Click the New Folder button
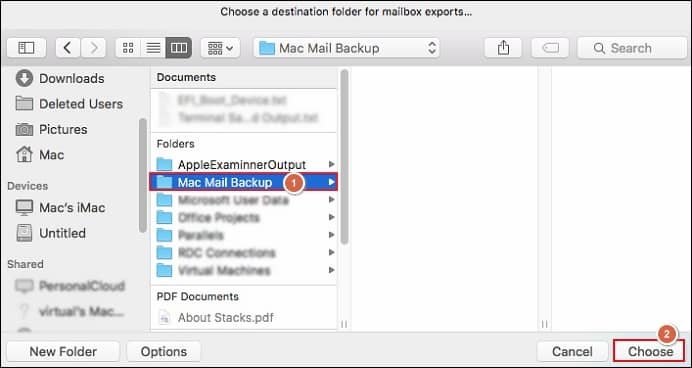Image resolution: width=692 pixels, height=368 pixels. pyautogui.click(x=63, y=352)
